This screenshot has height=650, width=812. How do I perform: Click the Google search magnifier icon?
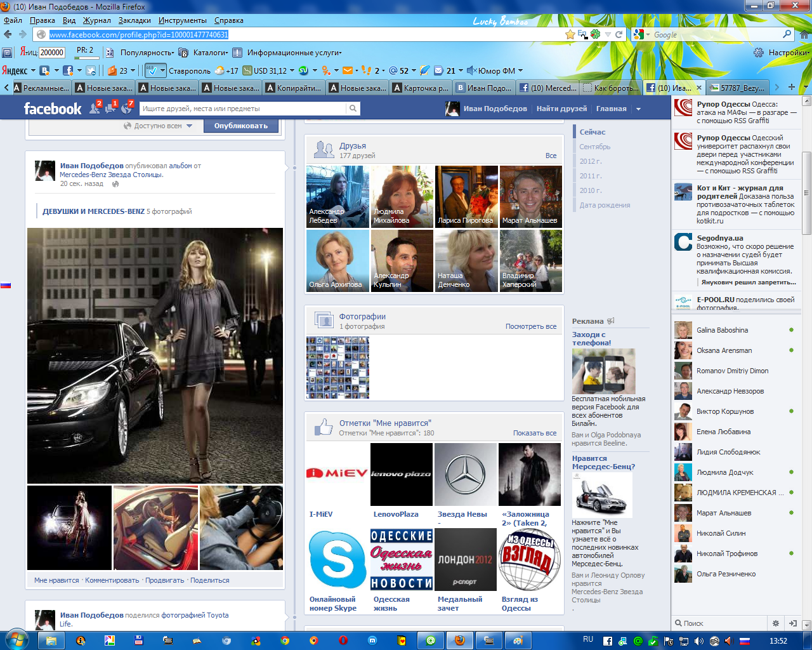787,34
